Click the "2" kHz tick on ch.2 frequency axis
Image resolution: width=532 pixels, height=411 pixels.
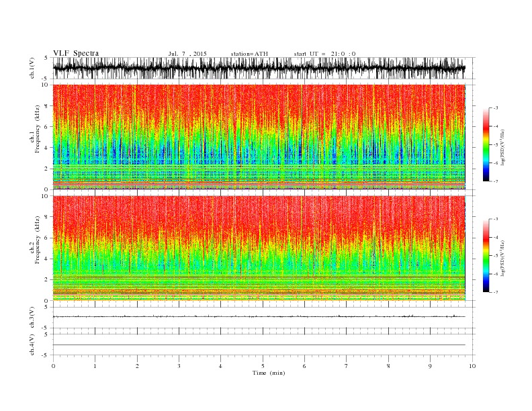46,280
